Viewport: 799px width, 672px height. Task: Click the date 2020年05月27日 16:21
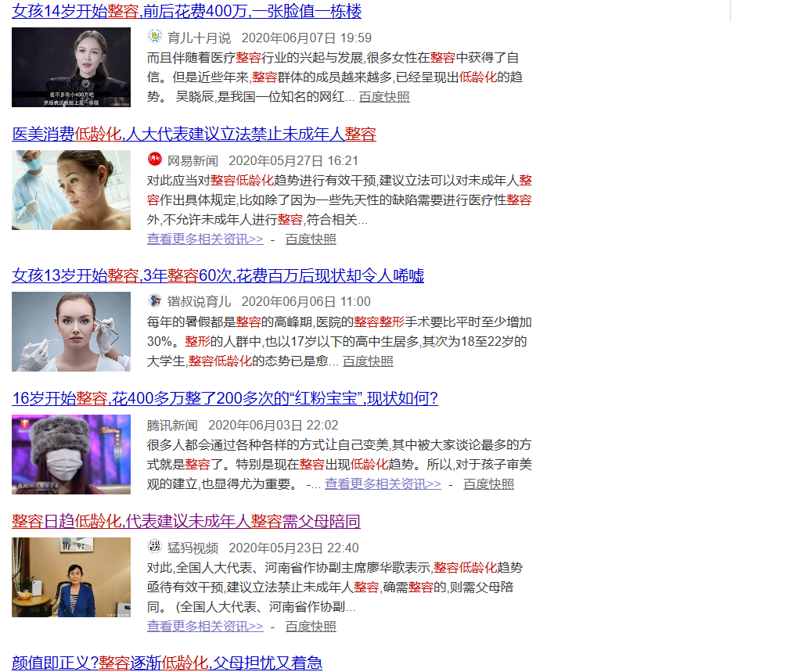(x=293, y=160)
